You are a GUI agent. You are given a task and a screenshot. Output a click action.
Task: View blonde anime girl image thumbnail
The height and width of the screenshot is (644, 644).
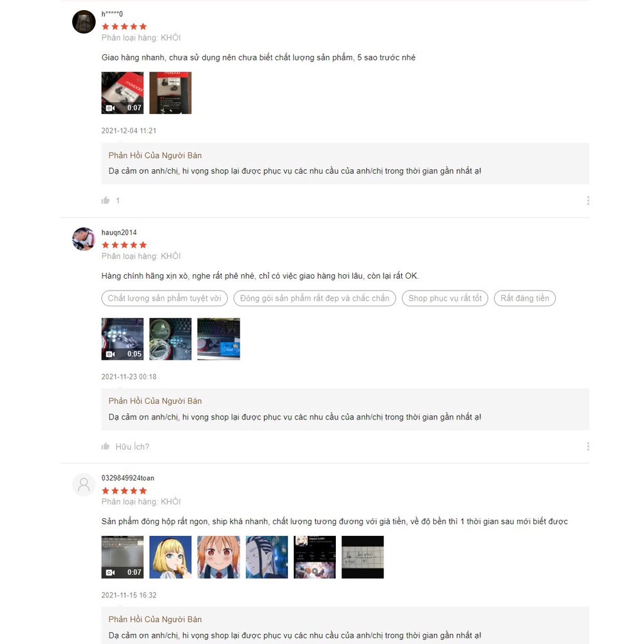170,557
